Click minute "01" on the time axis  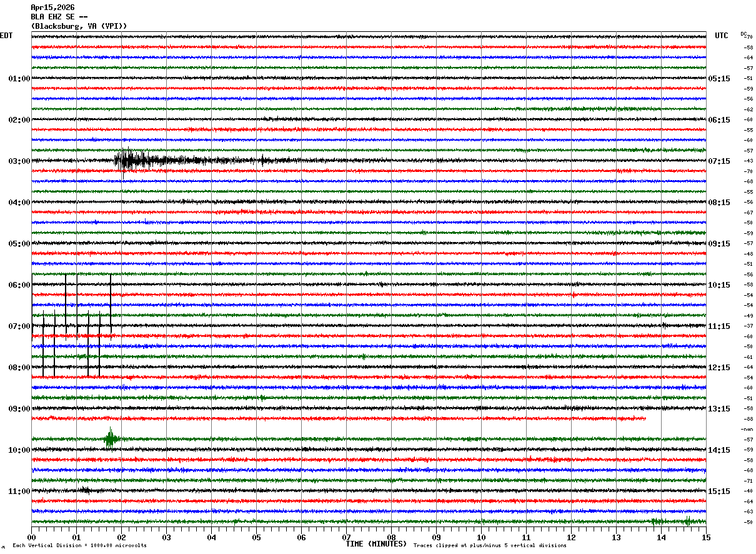click(x=76, y=537)
